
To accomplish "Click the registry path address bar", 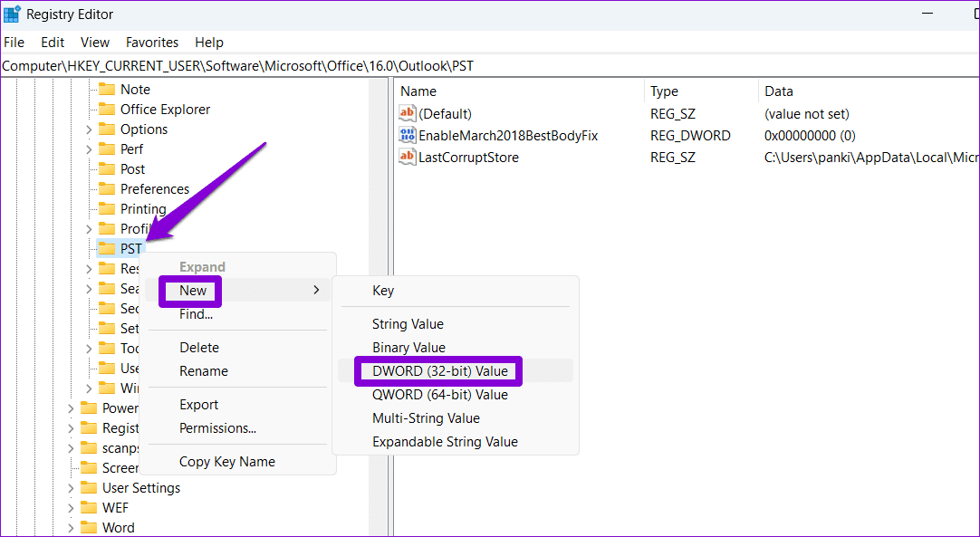I will click(272, 65).
